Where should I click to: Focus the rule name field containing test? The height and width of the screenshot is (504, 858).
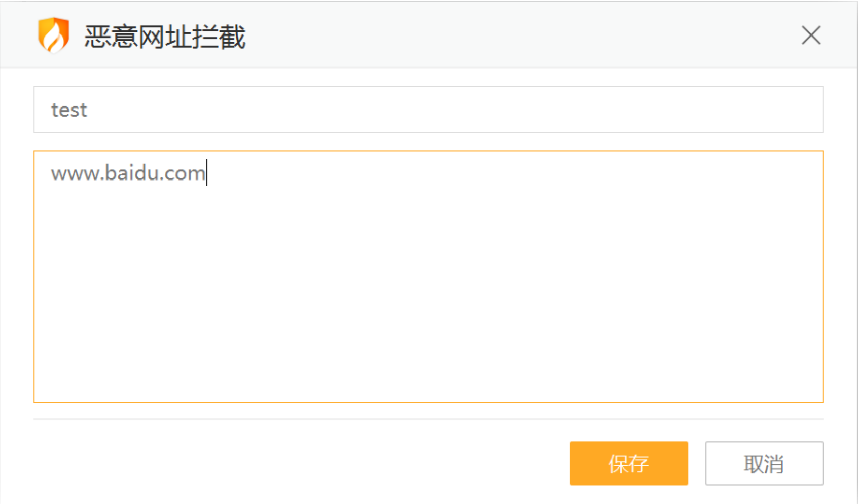pyautogui.click(x=428, y=110)
